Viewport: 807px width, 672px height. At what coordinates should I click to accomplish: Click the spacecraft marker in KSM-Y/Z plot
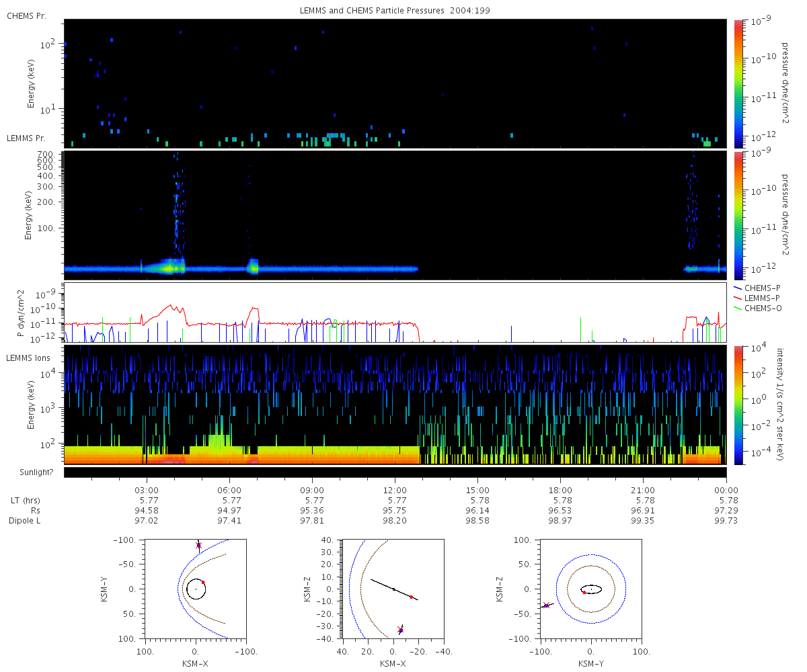[546, 605]
